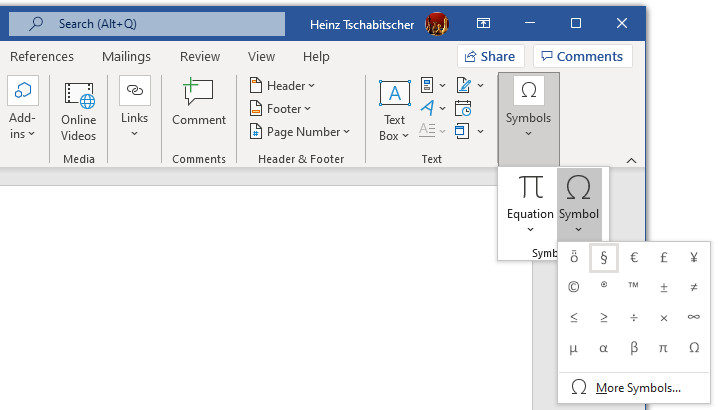Switch to the References tab
This screenshot has height=410, width=718.
pyautogui.click(x=42, y=56)
